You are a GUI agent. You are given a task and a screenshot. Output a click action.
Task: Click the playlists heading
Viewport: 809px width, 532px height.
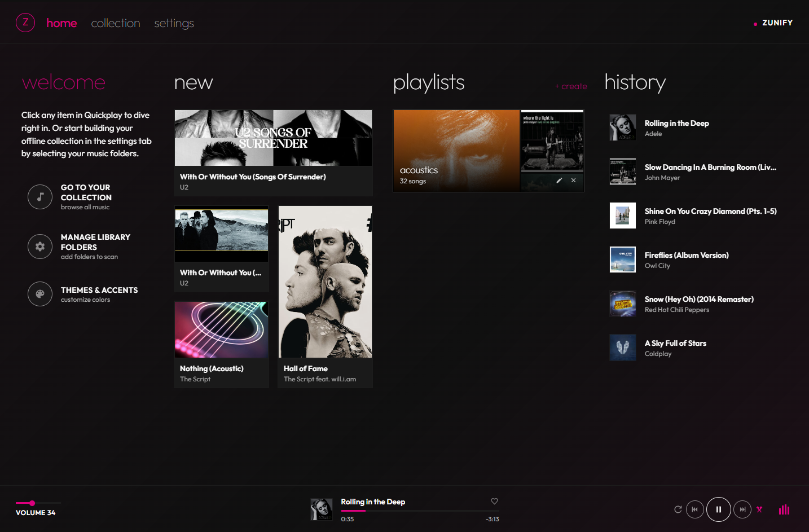tap(429, 82)
